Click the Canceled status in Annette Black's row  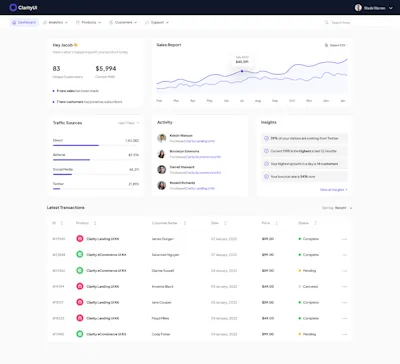[308, 287]
